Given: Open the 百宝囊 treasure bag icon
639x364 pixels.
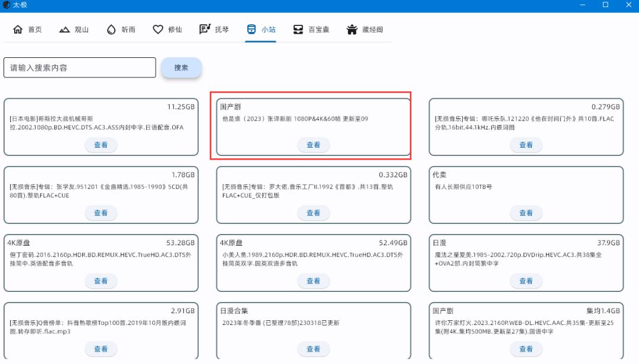Looking at the screenshot, I should coord(298,28).
